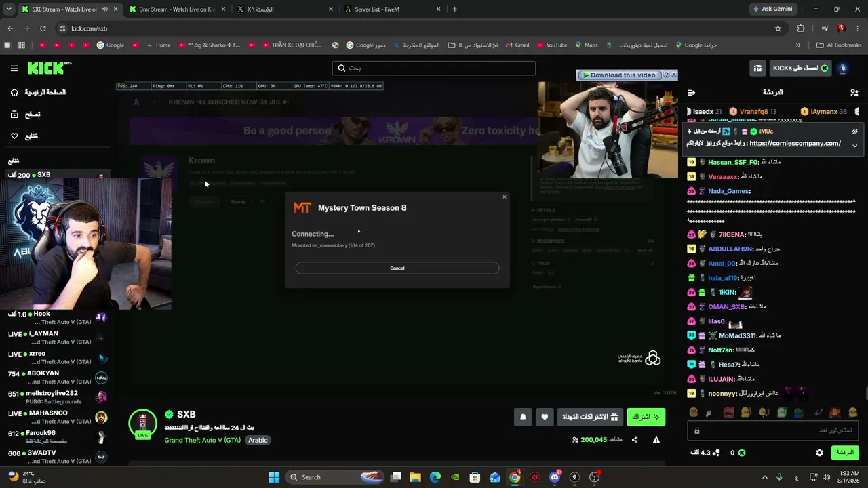Switch to Server List - FiveM tab
Image resolution: width=868 pixels, height=488 pixels.
(x=393, y=9)
